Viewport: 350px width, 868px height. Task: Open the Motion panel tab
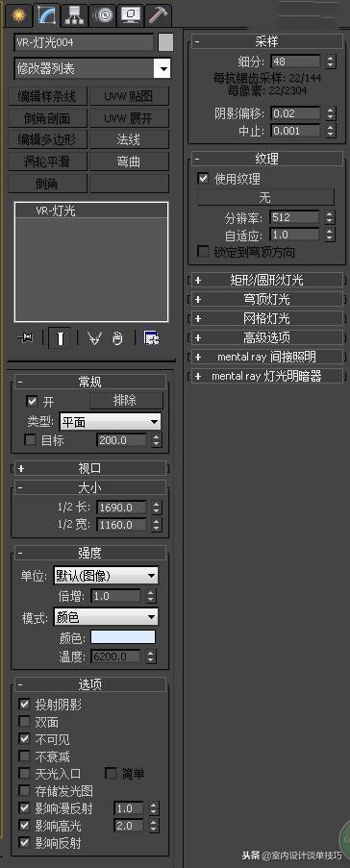point(103,15)
